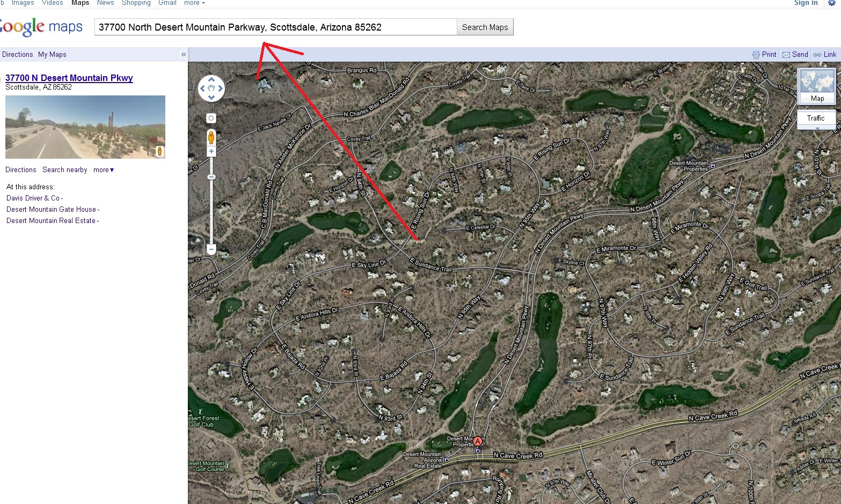Image resolution: width=841 pixels, height=504 pixels.
Task: Open the 'more' dropdown in top navigation
Action: [x=194, y=3]
